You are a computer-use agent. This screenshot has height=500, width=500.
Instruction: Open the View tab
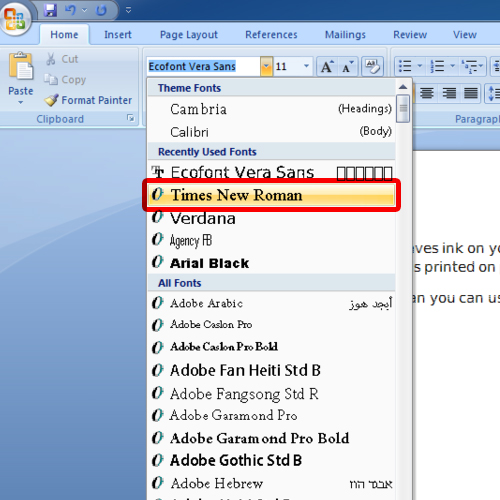pyautogui.click(x=465, y=34)
